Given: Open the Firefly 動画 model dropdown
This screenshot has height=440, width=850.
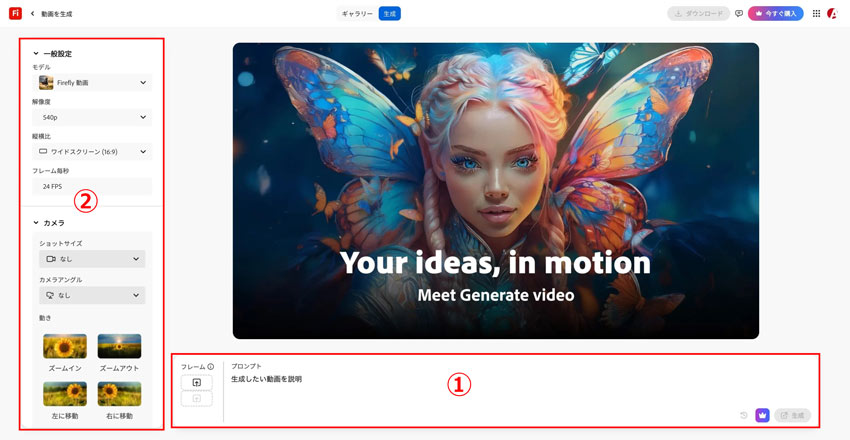Looking at the screenshot, I should [x=92, y=82].
